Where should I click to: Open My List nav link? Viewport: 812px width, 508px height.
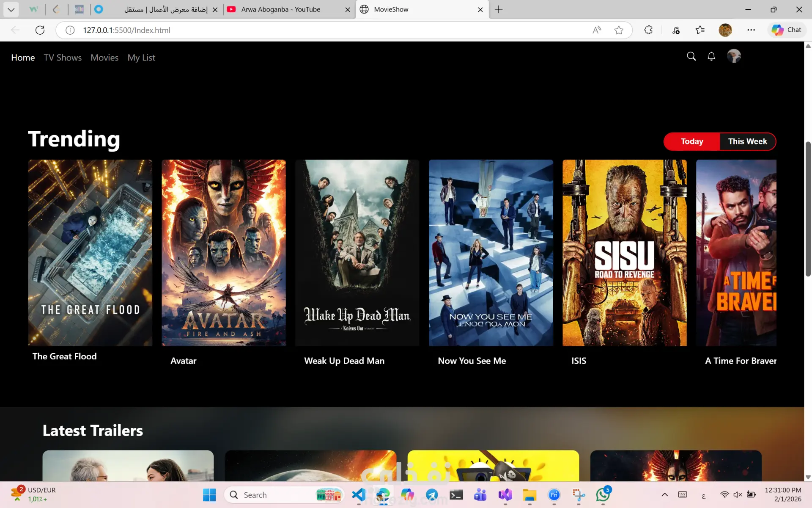coord(141,58)
